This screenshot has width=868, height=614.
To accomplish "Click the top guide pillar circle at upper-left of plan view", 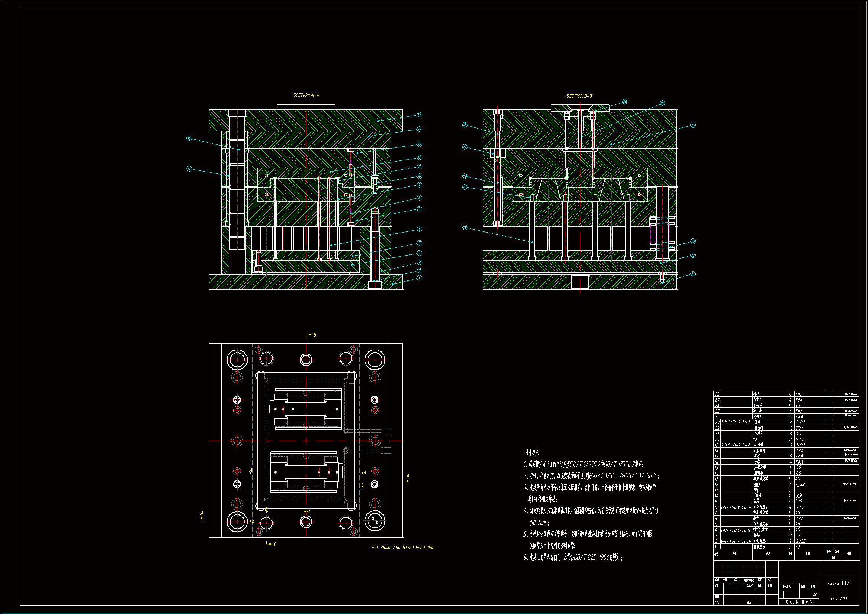I will coord(237,360).
